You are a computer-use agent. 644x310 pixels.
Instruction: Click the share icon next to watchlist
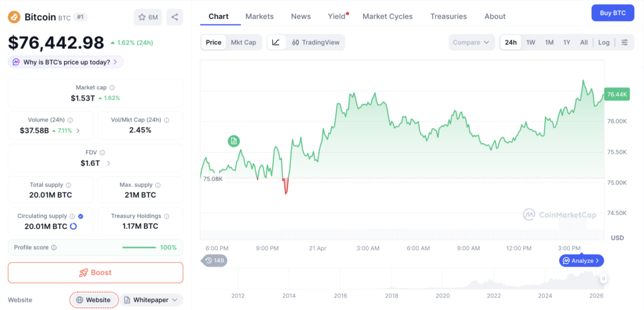(175, 17)
